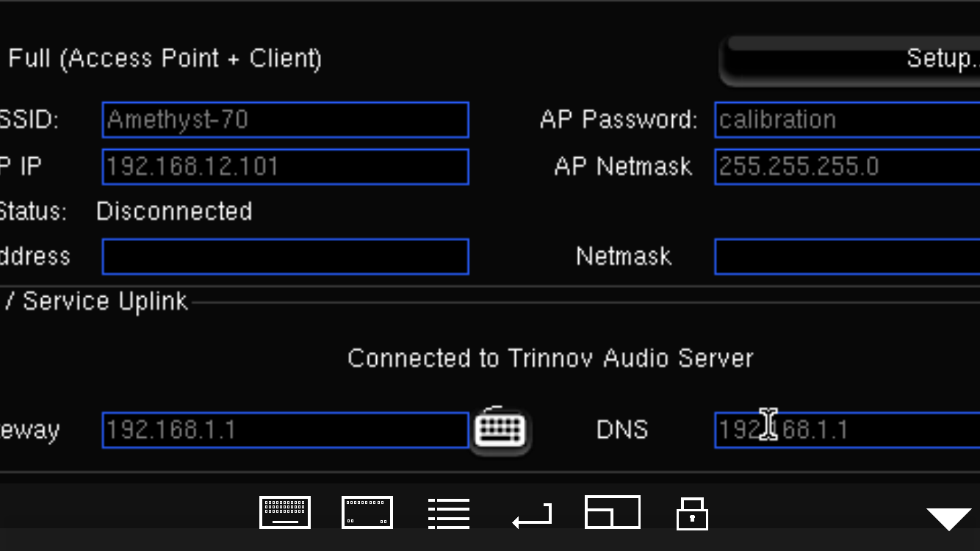Edit the SSID field Amethyst-70
Viewport: 980px width, 551px height.
pos(285,120)
